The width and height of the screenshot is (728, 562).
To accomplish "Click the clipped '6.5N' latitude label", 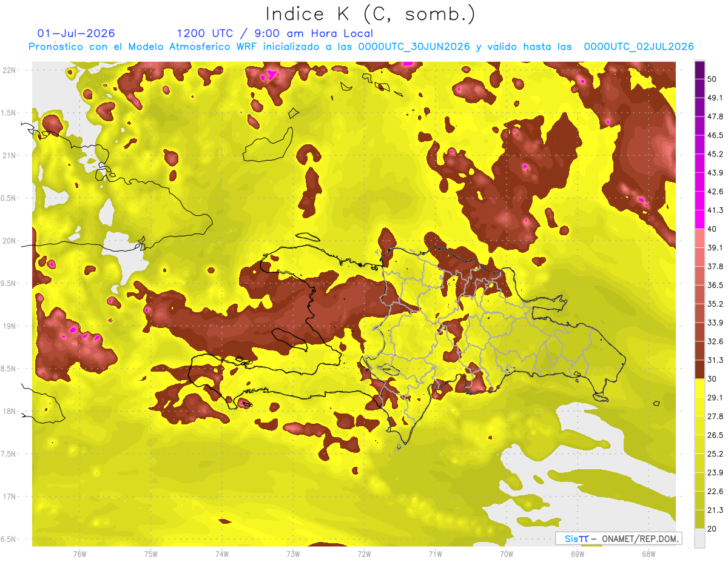I will click(8, 540).
